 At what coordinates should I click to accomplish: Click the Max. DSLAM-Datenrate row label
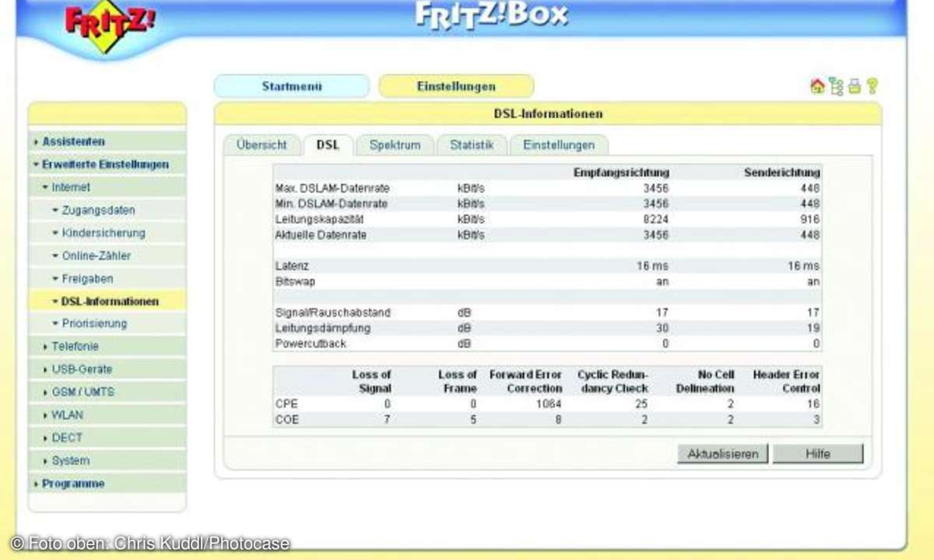click(x=332, y=188)
